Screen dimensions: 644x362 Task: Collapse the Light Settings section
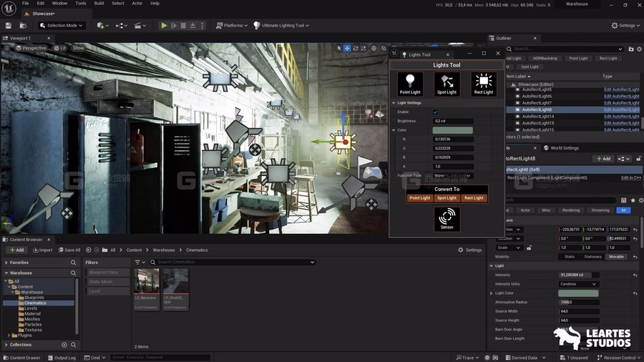[x=394, y=103]
